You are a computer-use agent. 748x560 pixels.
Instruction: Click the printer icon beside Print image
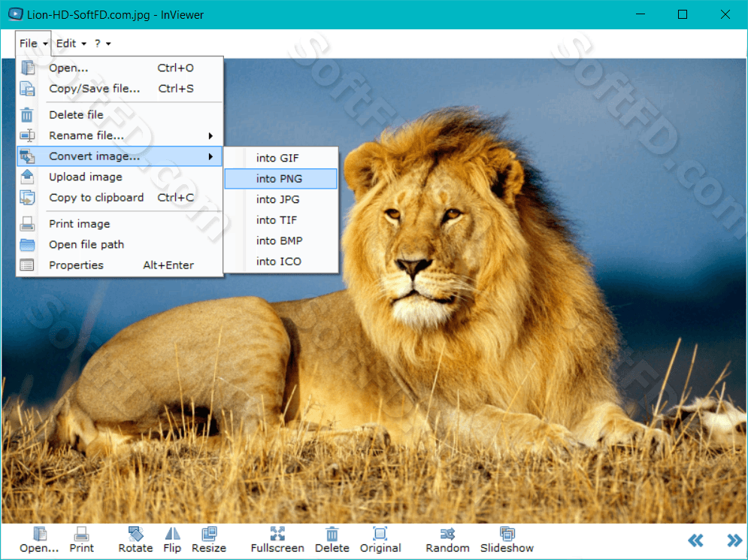pyautogui.click(x=27, y=224)
